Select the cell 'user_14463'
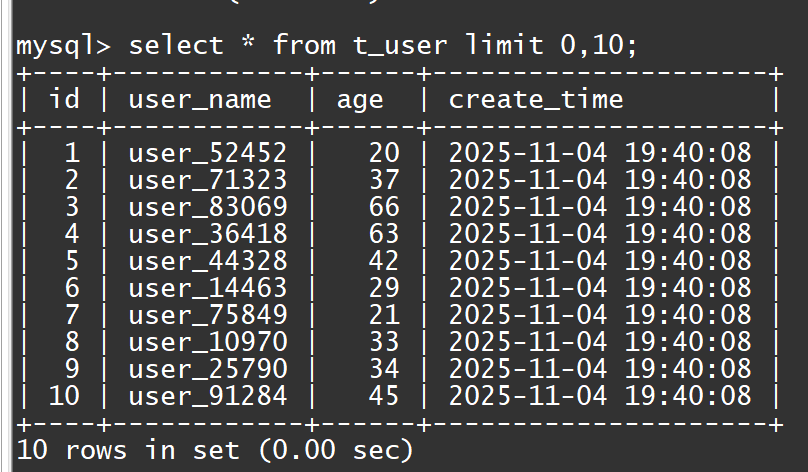808x472 pixels. point(208,288)
